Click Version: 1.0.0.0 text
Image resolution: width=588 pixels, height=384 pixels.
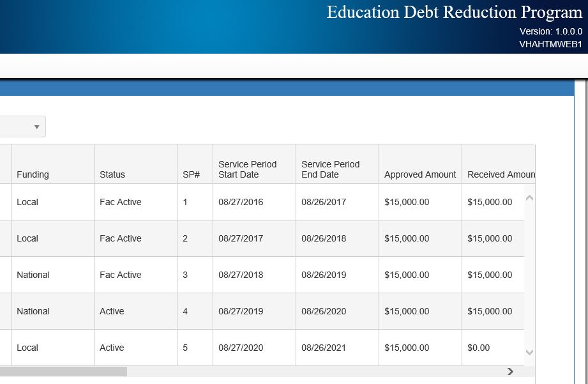point(551,31)
